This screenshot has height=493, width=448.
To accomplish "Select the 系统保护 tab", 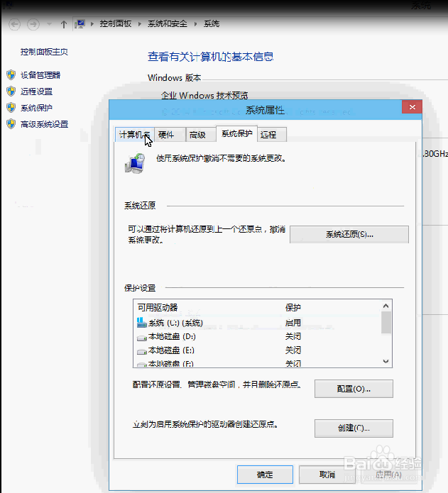I will (236, 133).
